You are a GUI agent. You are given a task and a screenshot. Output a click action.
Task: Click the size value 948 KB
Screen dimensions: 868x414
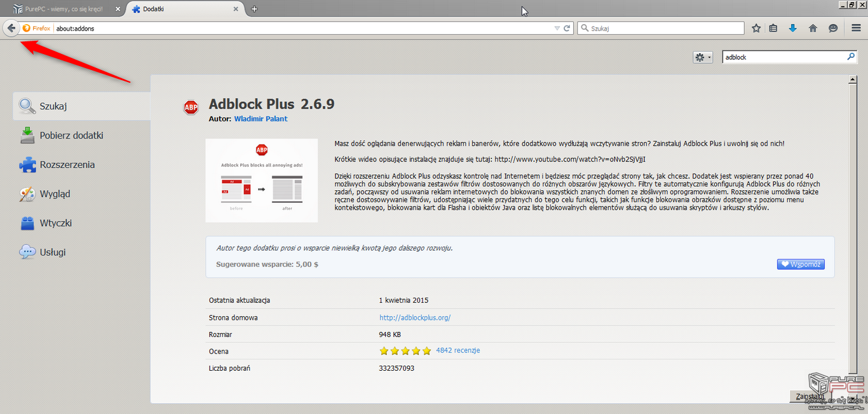[390, 334]
